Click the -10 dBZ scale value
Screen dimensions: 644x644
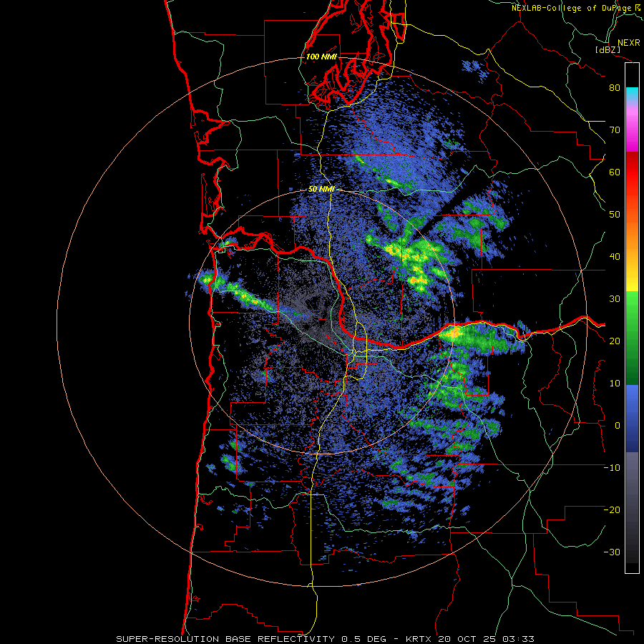(x=612, y=468)
